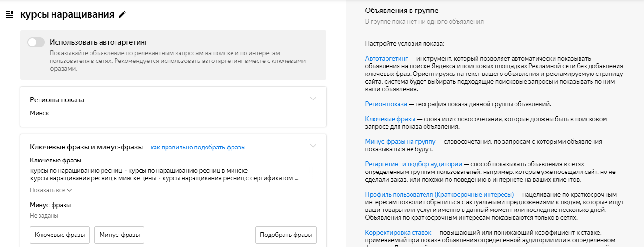Viewport: 644px width, 247px height.
Task: Open как правильно подобрать фразы help link
Action: click(x=198, y=148)
